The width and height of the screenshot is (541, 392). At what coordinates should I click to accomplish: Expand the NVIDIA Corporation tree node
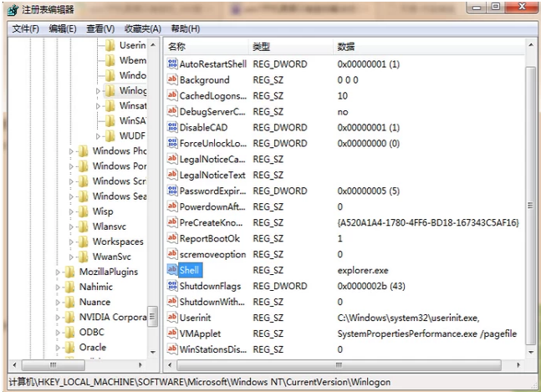pyautogui.click(x=59, y=318)
